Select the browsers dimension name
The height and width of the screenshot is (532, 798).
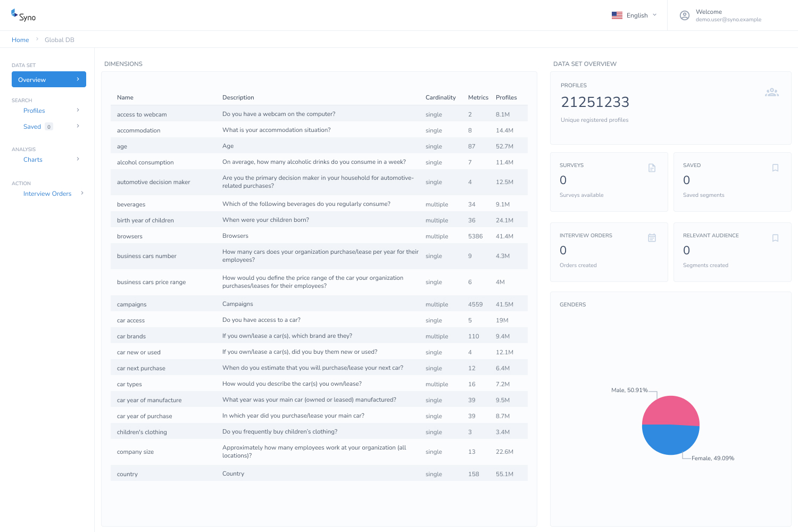click(130, 236)
